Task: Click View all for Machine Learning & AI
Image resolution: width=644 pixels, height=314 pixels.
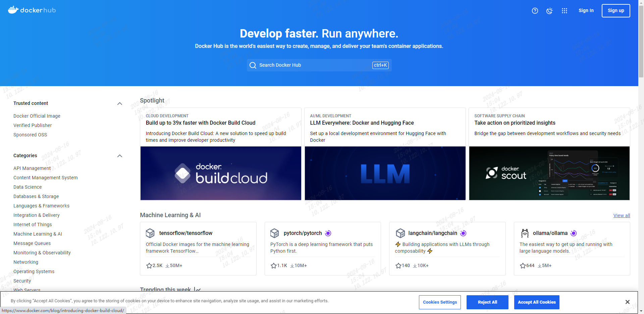Action: [622, 215]
